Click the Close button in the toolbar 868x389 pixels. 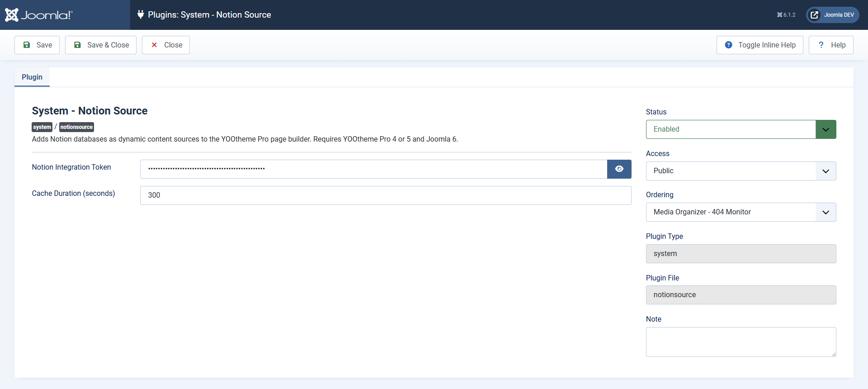[x=166, y=45]
